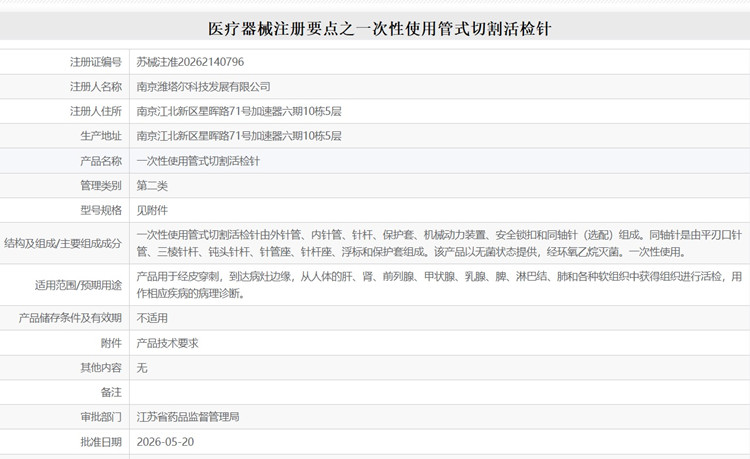
Task: Click the label 其他内容
Action: 101,368
